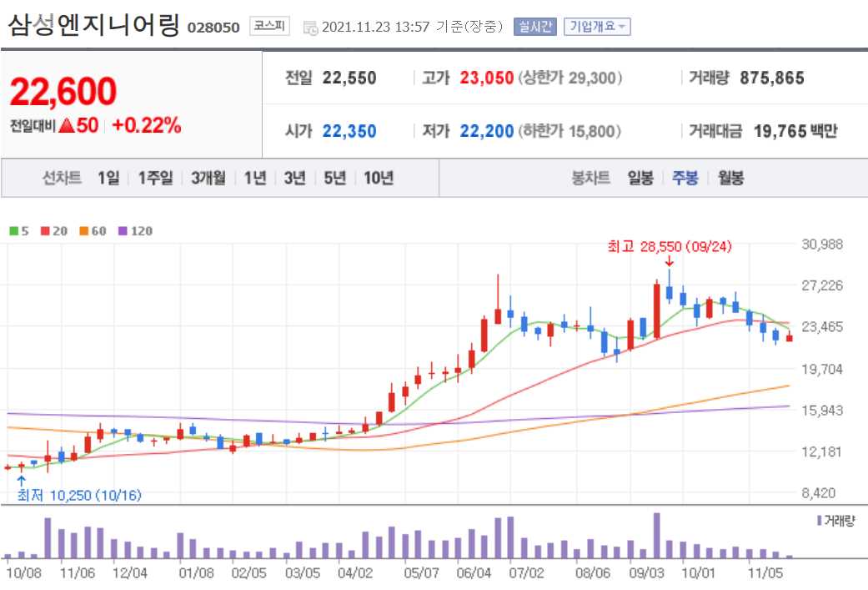The width and height of the screenshot is (868, 590).
Task: Click the purple 거래량 legend icon
Action: [x=818, y=519]
